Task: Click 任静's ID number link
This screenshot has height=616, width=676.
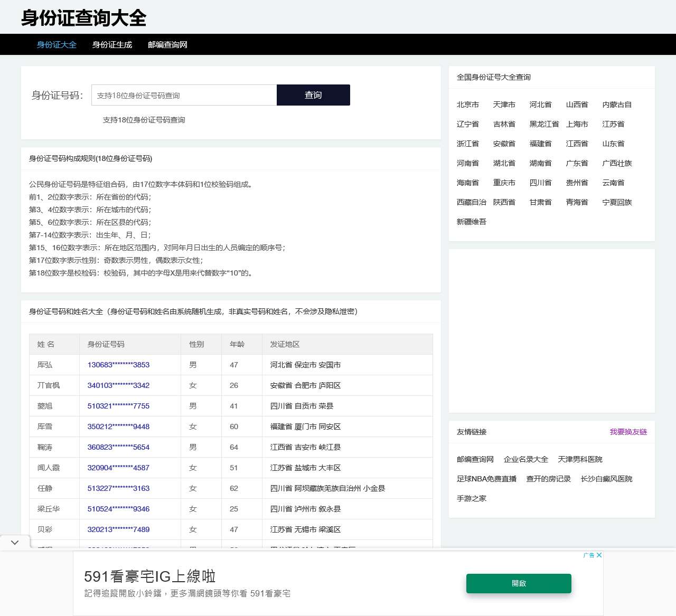Action: tap(118, 488)
